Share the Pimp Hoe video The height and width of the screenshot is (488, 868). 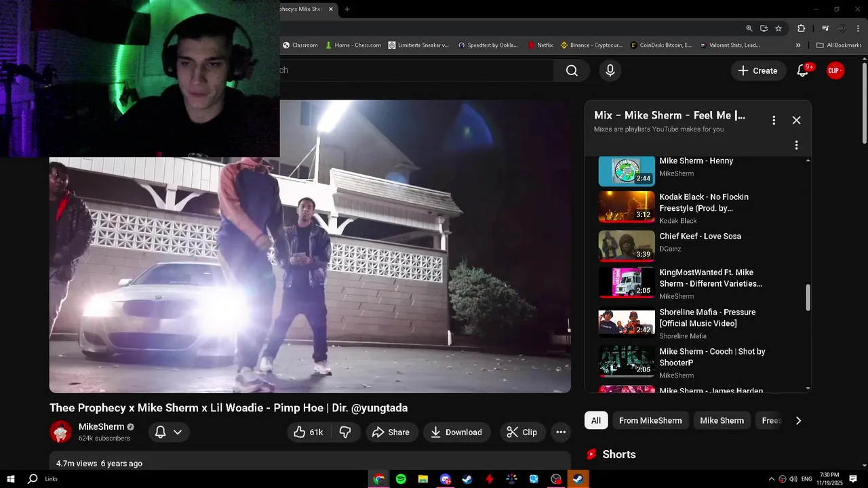[x=391, y=432]
